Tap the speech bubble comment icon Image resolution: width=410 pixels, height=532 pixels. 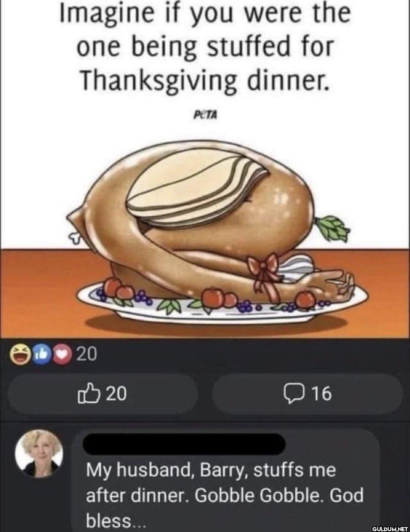click(x=293, y=394)
